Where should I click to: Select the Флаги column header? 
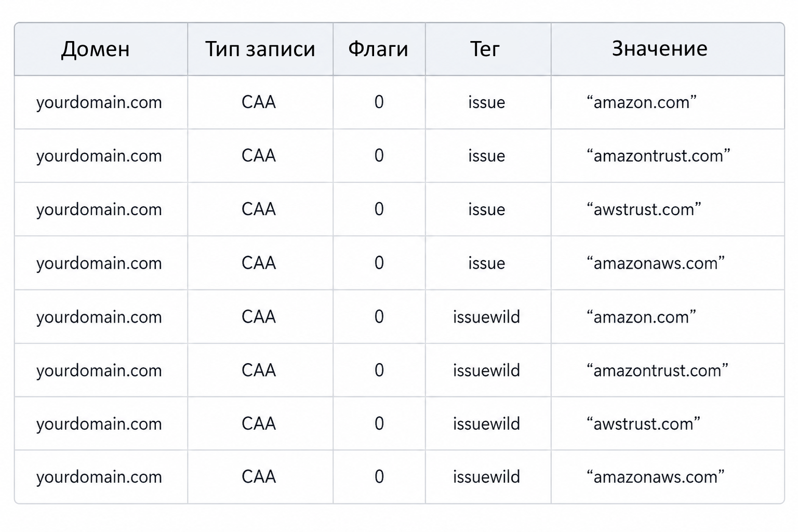point(378,49)
